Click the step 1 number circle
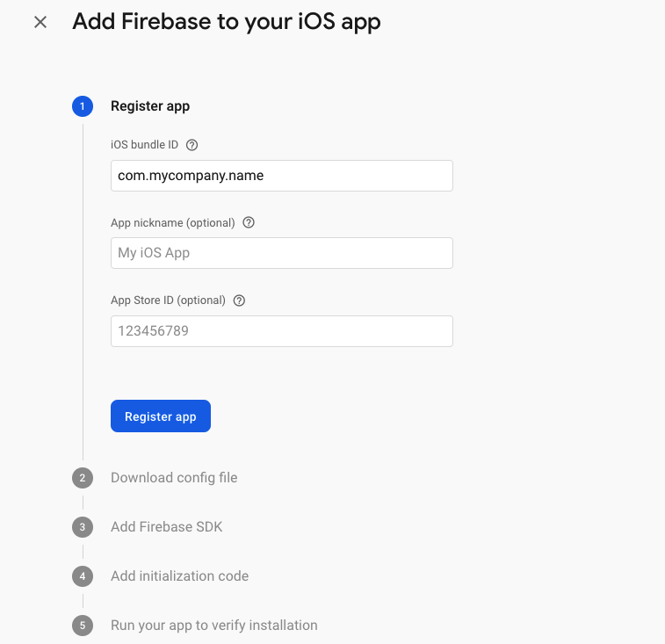This screenshot has width=665, height=644. 83,106
